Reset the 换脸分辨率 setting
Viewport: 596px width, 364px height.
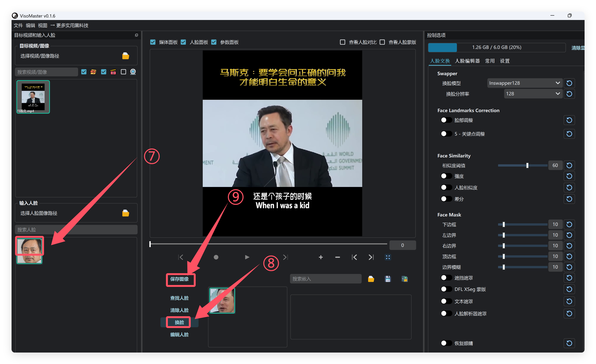coord(569,94)
